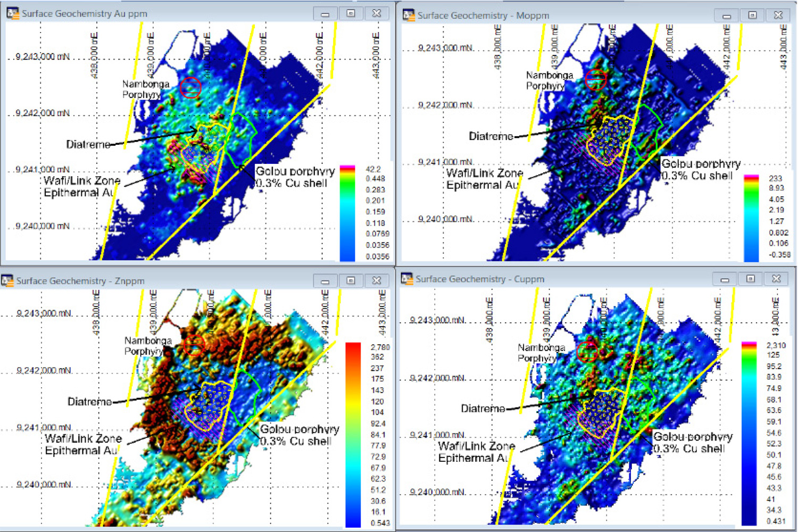Maximize the Surface Geochemistry Znppm window
The height and width of the screenshot is (532, 798).
click(x=351, y=281)
